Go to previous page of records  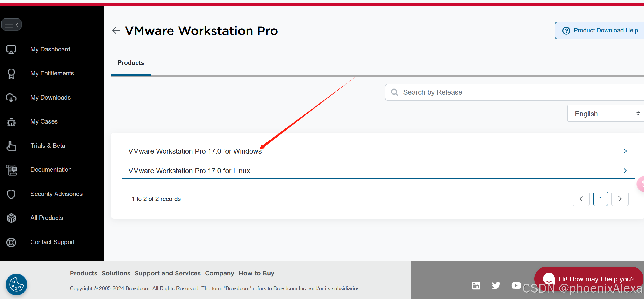click(581, 199)
